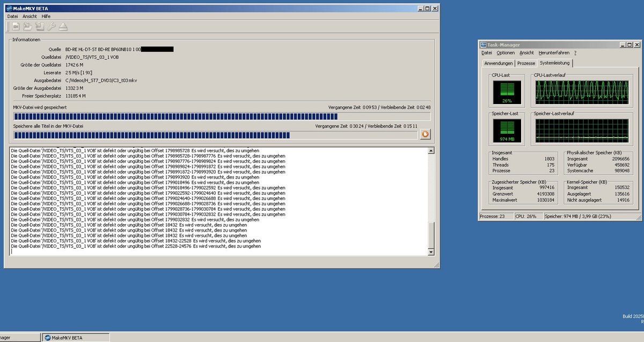Open the ? help menu in Task-Manager
This screenshot has height=342, width=644.
575,53
